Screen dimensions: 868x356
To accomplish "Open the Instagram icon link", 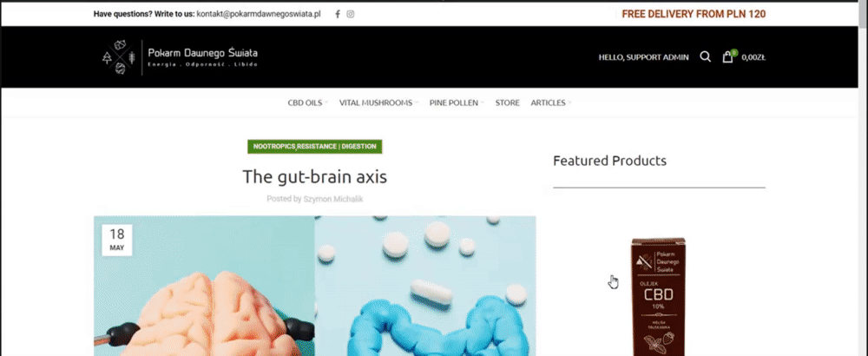I will click(x=351, y=15).
